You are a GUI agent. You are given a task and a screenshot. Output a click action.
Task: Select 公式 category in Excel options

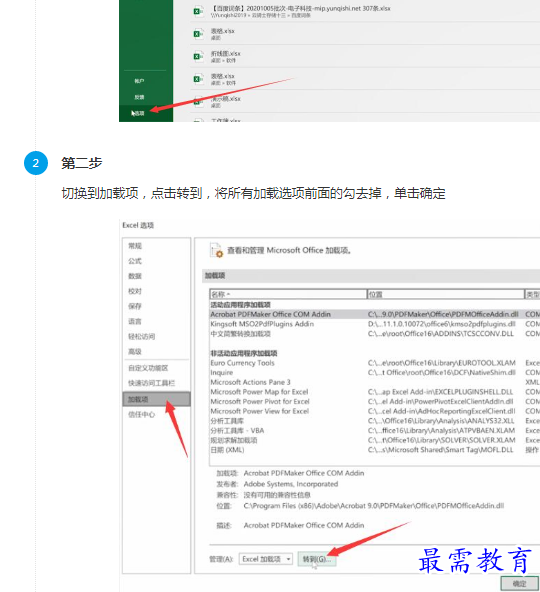[x=135, y=261]
